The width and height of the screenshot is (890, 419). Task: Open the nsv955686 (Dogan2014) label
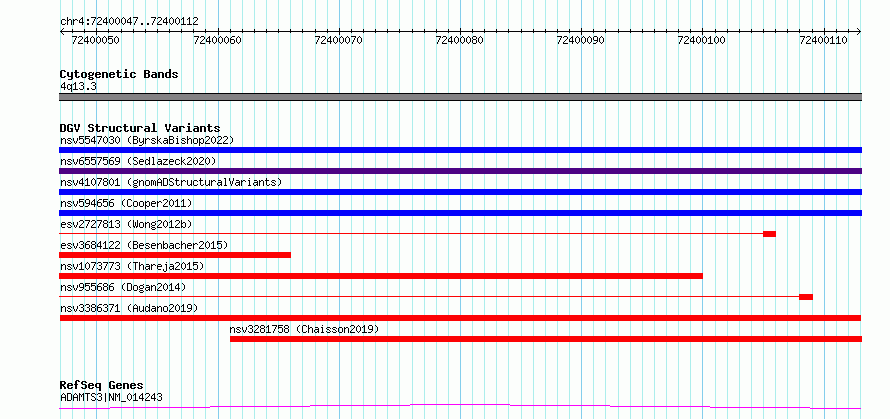coord(123,287)
